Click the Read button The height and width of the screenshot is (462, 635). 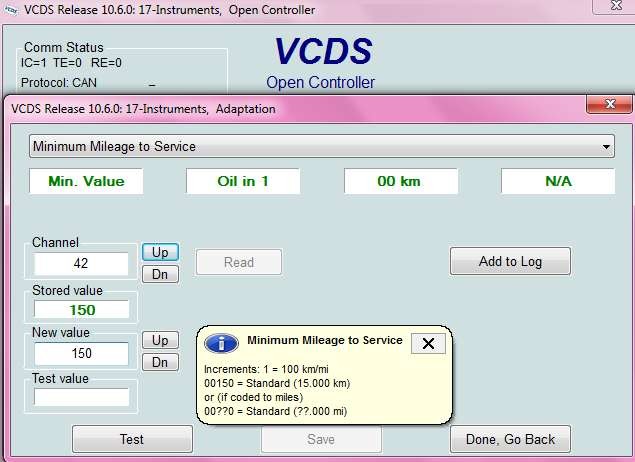click(239, 262)
